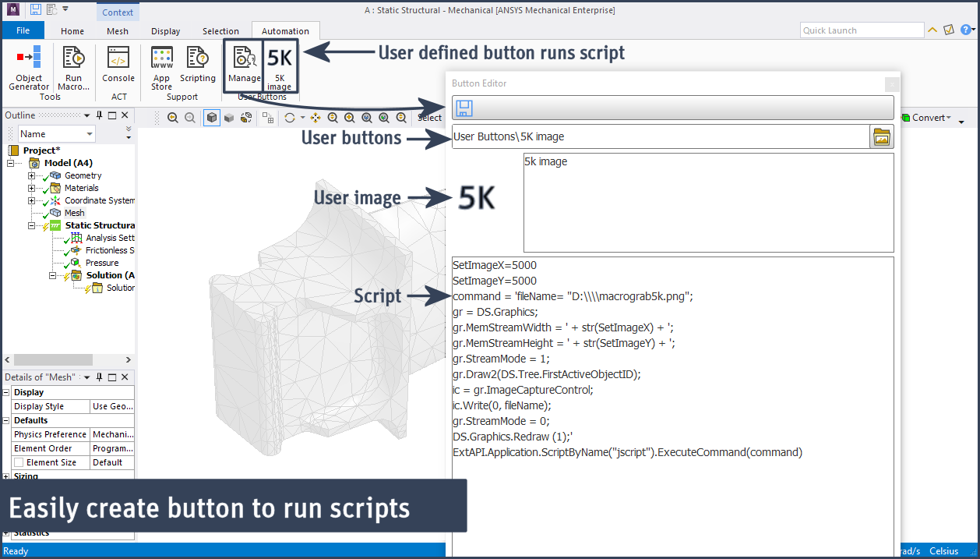Switch to the Home ribbon tab
Screen dimensions: 980x559
coord(72,31)
